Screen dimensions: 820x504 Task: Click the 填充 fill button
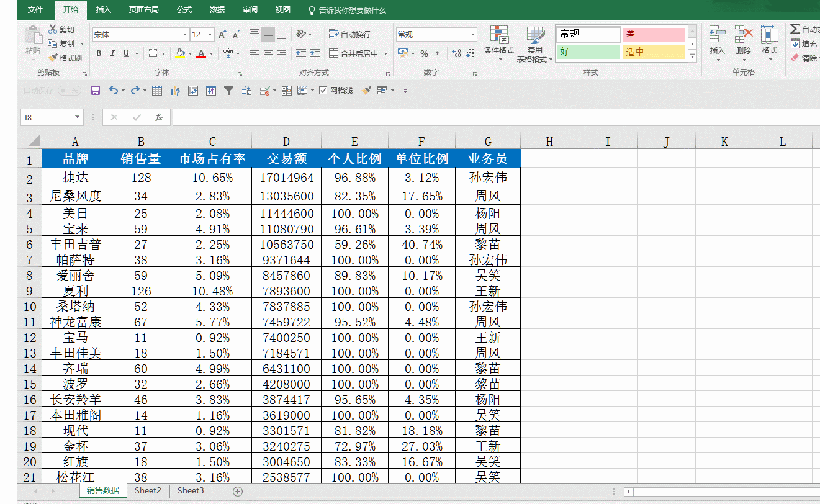click(x=805, y=44)
